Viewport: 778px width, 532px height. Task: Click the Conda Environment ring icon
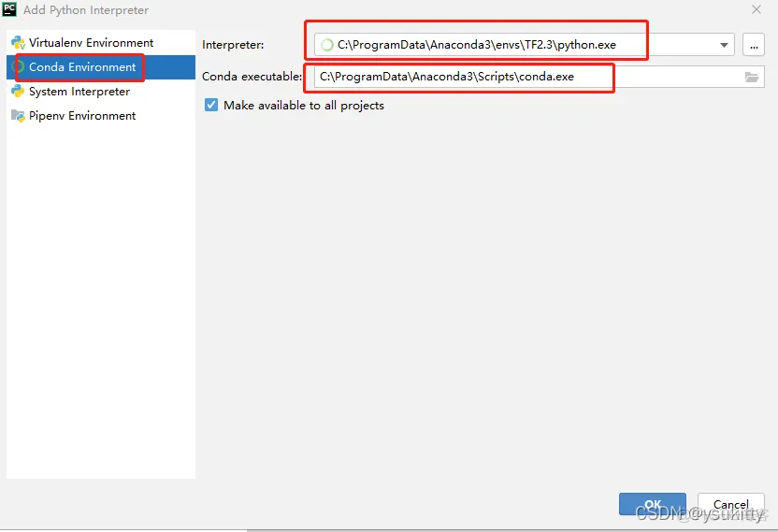[18, 67]
